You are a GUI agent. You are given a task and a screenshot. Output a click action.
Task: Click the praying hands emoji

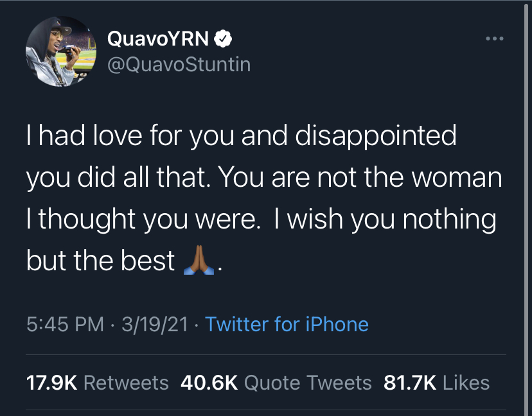[198, 261]
